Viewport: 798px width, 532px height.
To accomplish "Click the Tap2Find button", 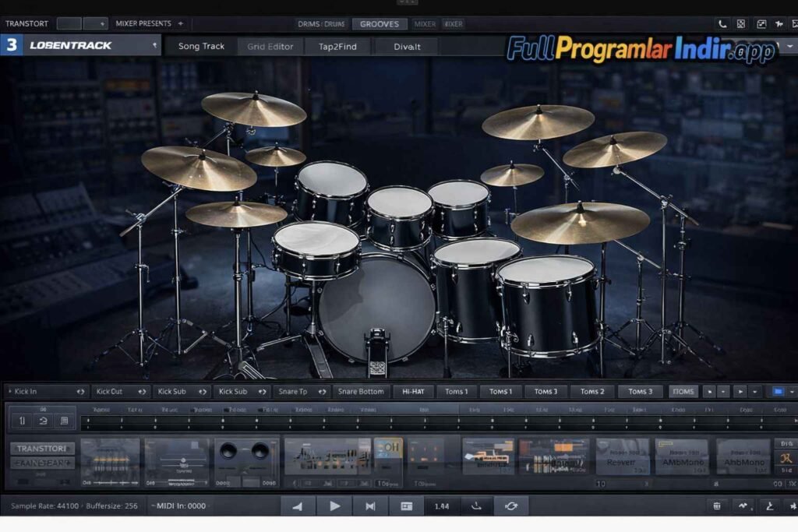I will tap(338, 46).
